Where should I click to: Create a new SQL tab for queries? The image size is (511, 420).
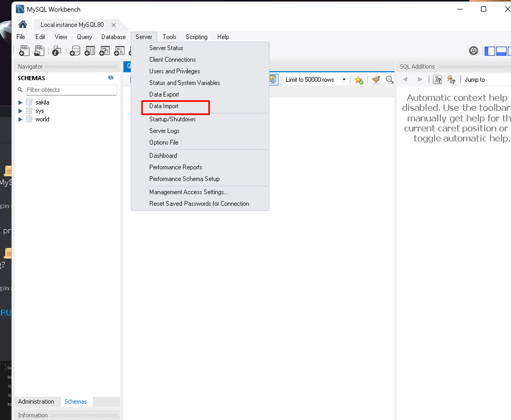pyautogui.click(x=24, y=51)
